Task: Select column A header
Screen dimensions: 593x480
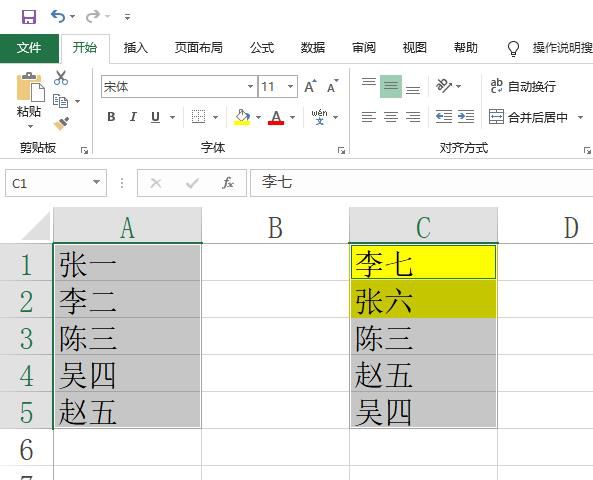Action: click(127, 226)
